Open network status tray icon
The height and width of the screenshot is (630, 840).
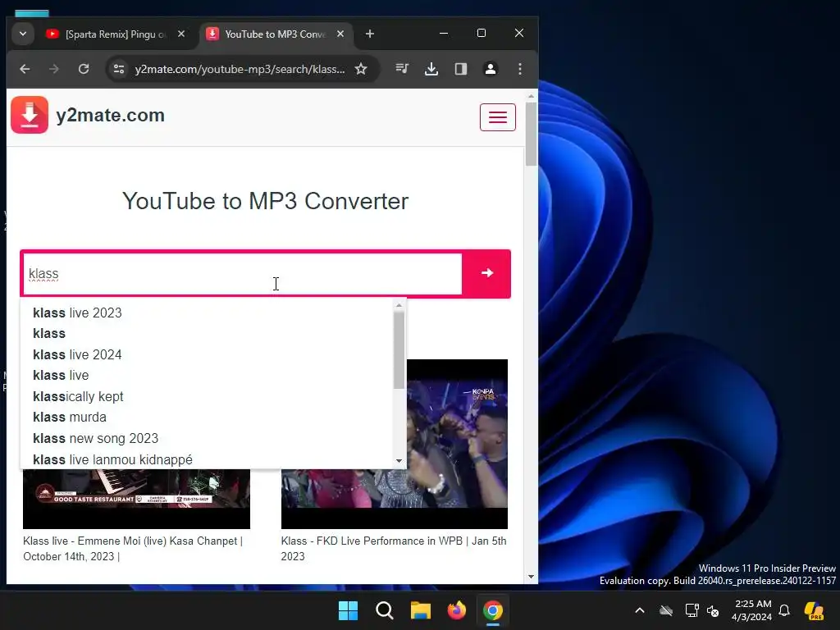[x=692, y=610]
